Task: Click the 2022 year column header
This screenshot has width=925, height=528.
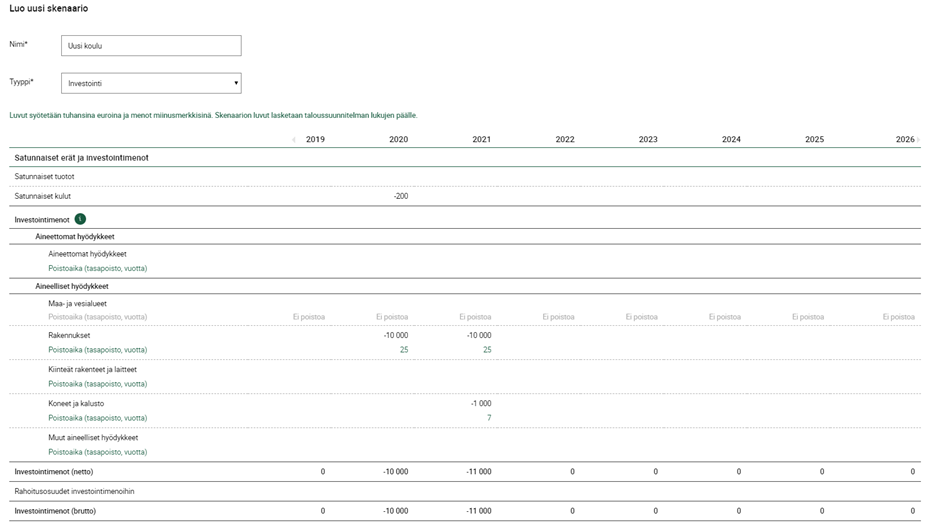Action: point(565,140)
